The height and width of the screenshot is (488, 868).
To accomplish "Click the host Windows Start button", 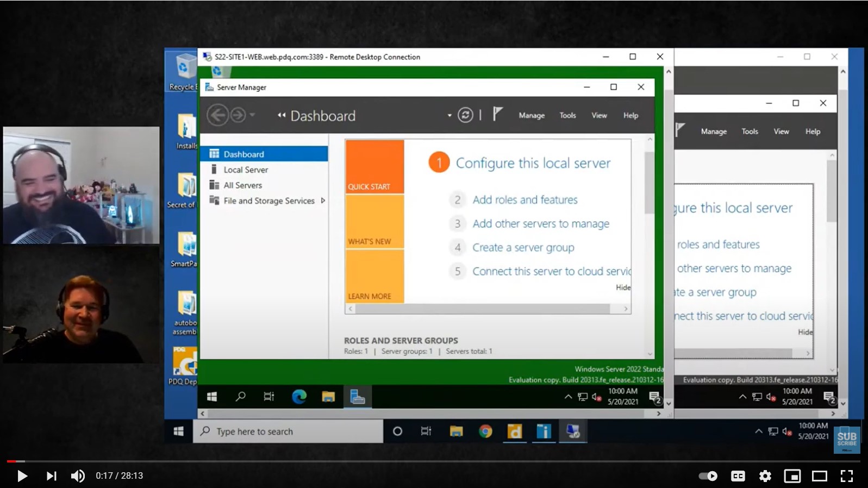I will pyautogui.click(x=178, y=431).
